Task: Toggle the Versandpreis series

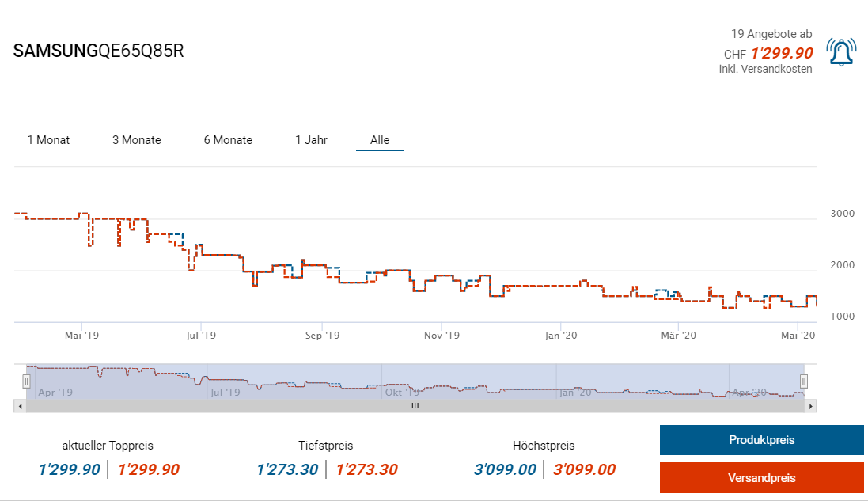Action: pyautogui.click(x=761, y=478)
